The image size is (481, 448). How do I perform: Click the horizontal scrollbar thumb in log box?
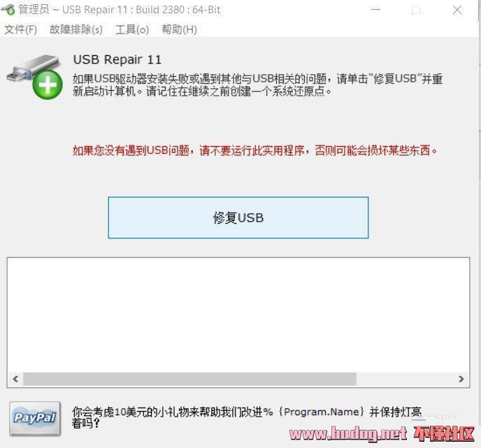(x=190, y=379)
